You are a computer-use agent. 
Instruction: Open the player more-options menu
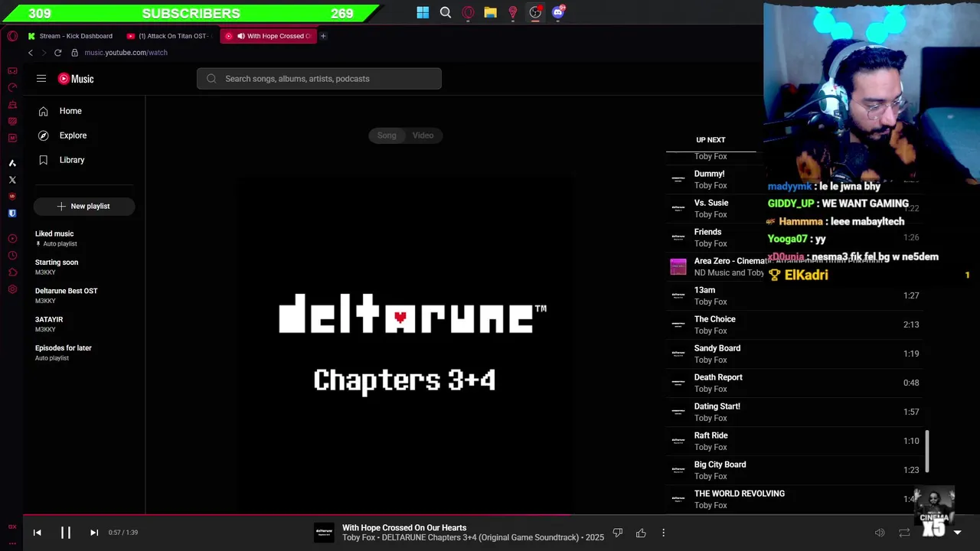[x=663, y=533]
